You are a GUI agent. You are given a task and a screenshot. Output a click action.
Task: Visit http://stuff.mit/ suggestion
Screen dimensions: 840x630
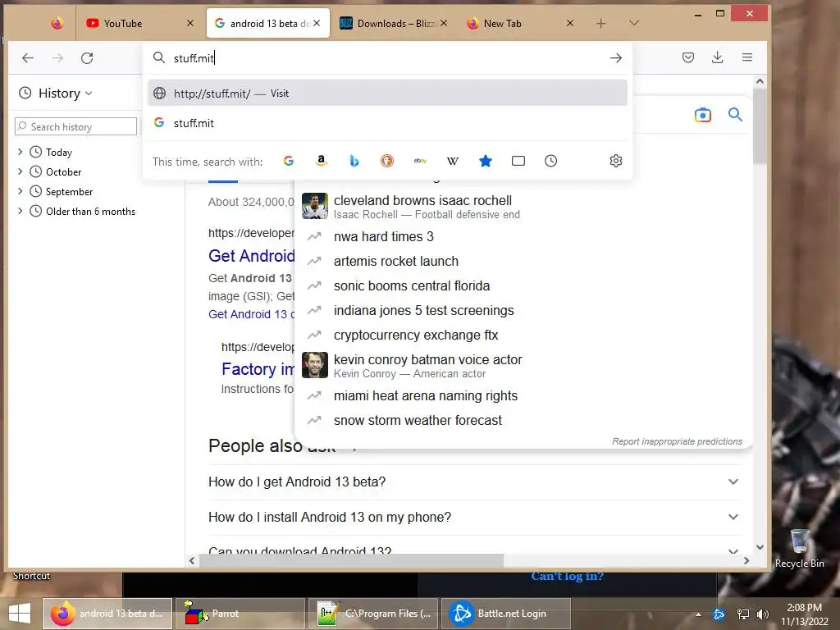click(387, 94)
